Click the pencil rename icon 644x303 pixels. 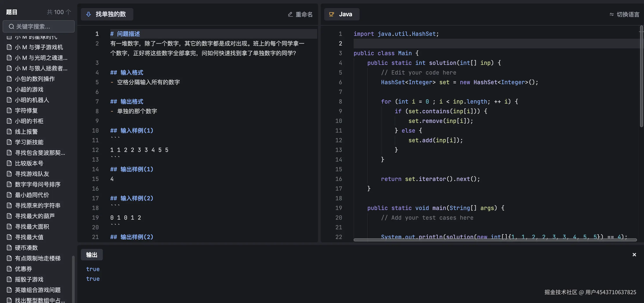tap(290, 15)
